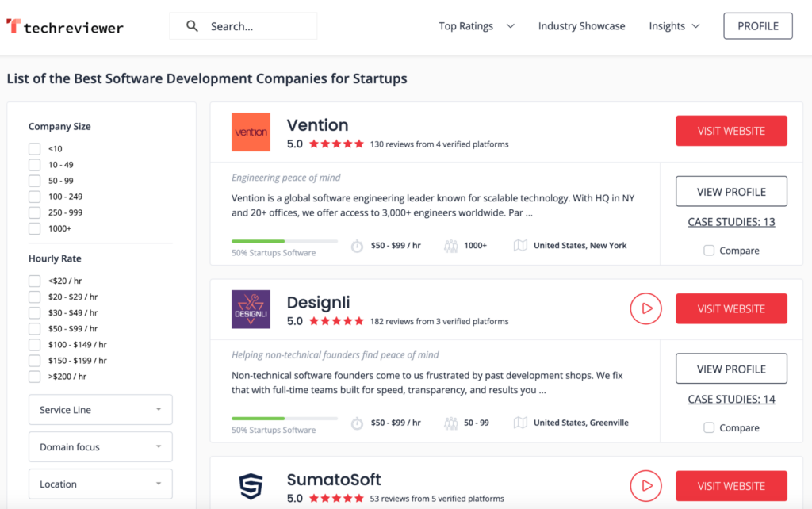This screenshot has height=509, width=812.
Task: Click the SumatoSoft shield logo
Action: point(251,486)
